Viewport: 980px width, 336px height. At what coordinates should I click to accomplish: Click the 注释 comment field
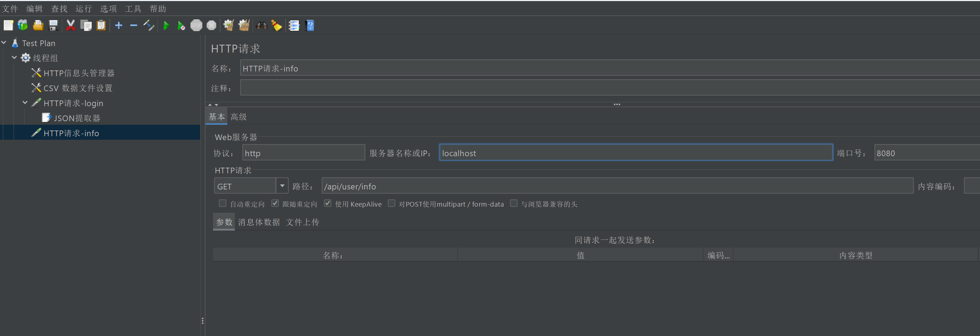click(x=610, y=88)
